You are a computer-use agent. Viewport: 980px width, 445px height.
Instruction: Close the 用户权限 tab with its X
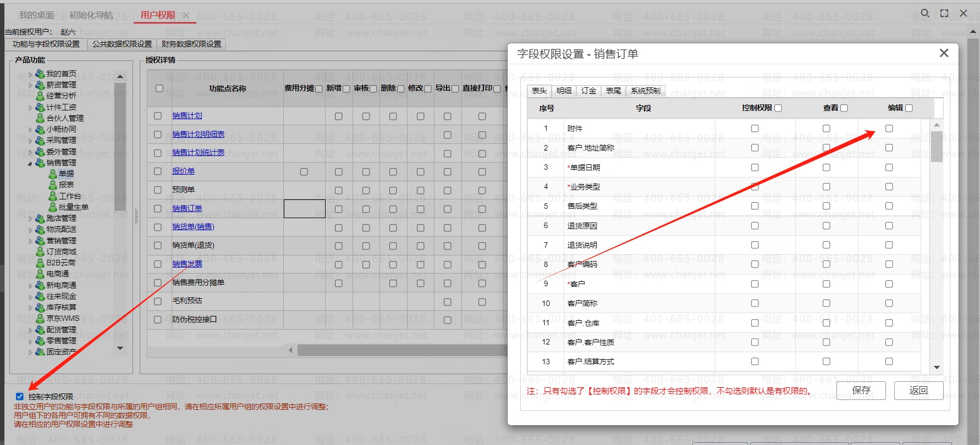[186, 15]
